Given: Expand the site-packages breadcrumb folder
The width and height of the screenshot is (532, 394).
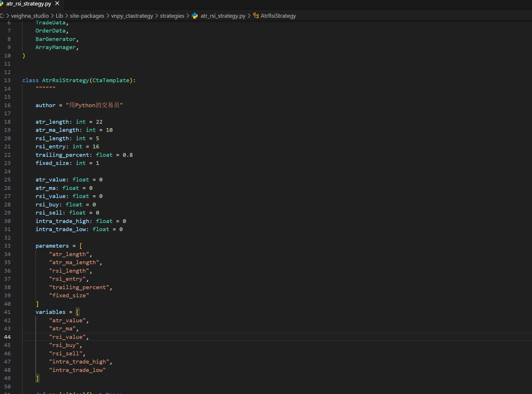Looking at the screenshot, I should coord(87,16).
